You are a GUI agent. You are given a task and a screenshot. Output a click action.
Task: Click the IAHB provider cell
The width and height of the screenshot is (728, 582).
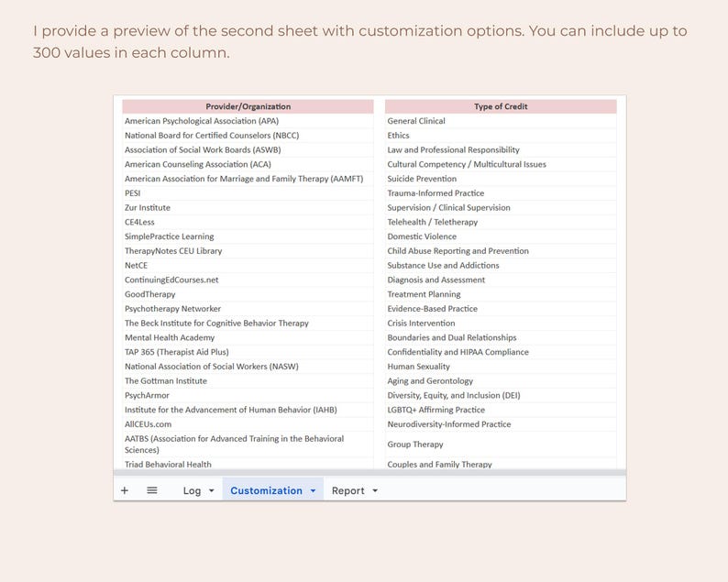248,410
